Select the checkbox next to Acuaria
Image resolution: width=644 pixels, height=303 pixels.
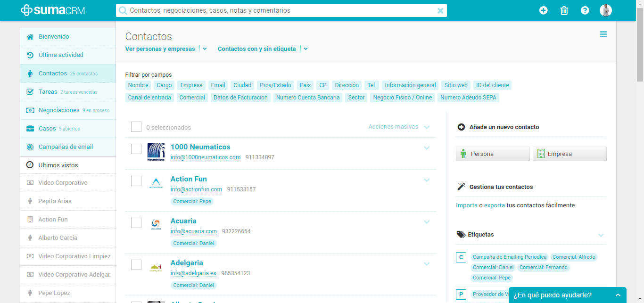point(136,222)
